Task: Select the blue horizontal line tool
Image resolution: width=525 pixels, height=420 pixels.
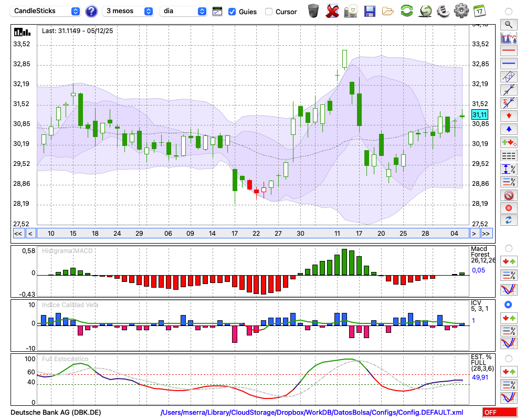Action: click(508, 64)
